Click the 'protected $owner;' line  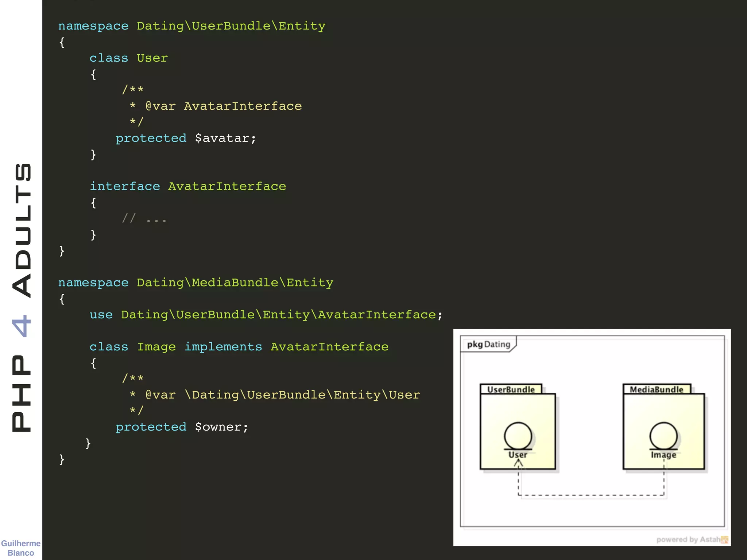(x=182, y=427)
